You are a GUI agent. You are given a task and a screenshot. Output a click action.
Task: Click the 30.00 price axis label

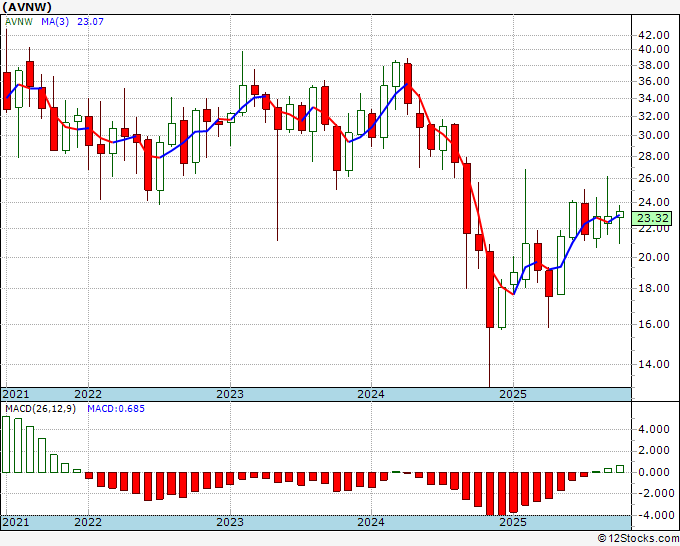tap(654, 135)
